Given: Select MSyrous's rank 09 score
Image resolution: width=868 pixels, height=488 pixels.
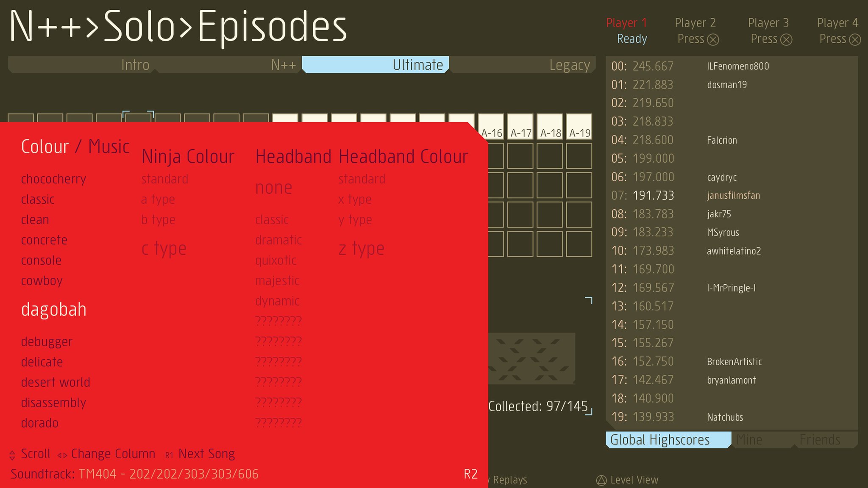Looking at the screenshot, I should (732, 233).
